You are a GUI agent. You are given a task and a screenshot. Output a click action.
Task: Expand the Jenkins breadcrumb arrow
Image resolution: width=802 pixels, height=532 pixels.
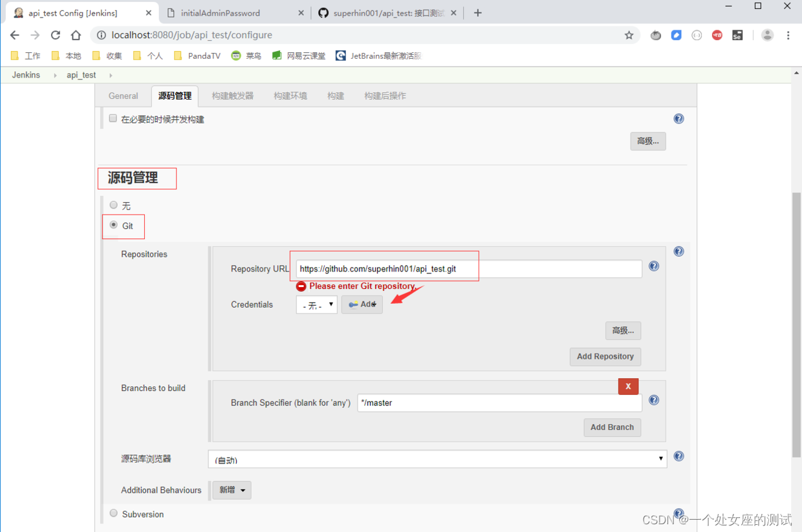(54, 75)
